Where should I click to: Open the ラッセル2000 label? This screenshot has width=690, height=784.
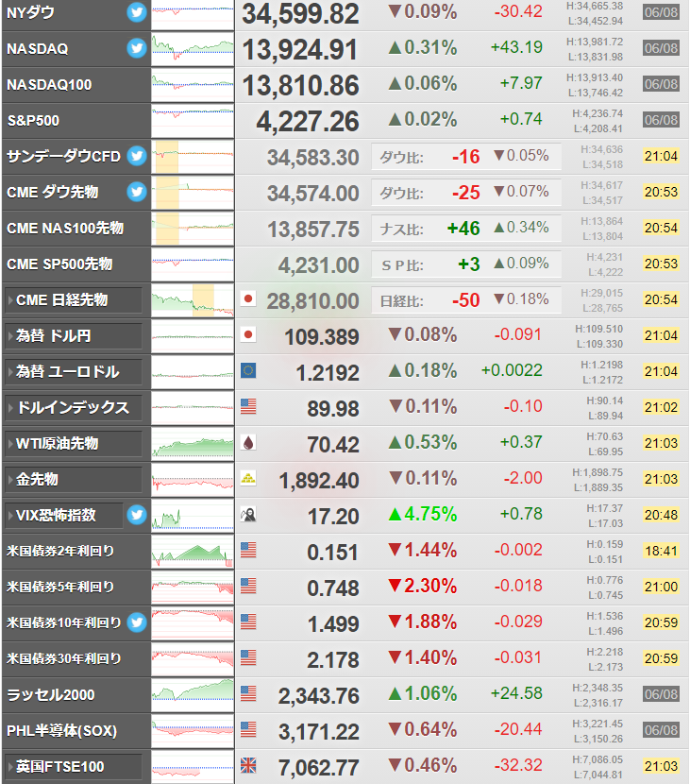click(x=50, y=695)
